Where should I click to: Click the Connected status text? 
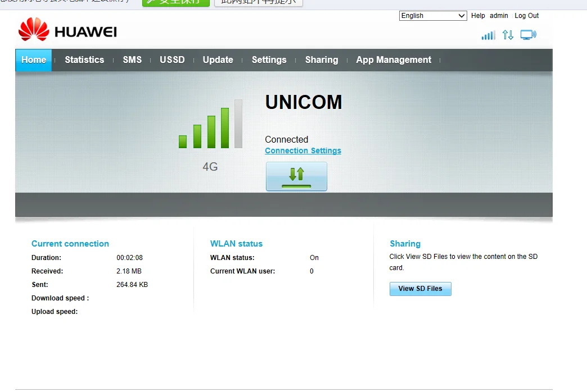286,139
